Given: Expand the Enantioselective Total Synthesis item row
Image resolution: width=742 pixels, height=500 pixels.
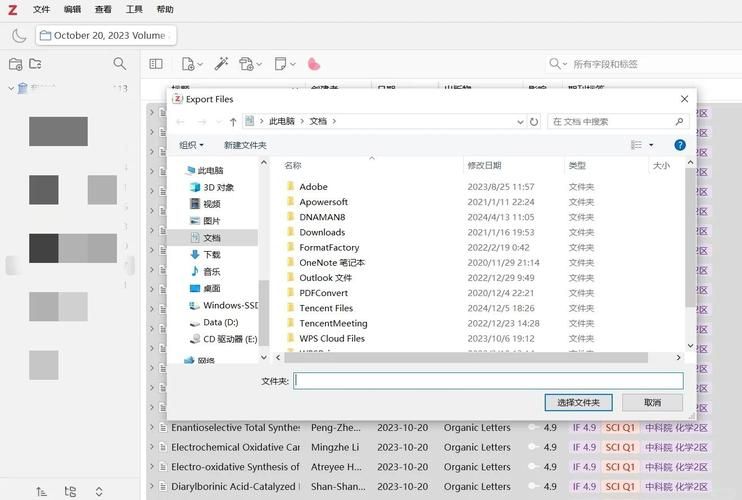Looking at the screenshot, I should click(152, 427).
